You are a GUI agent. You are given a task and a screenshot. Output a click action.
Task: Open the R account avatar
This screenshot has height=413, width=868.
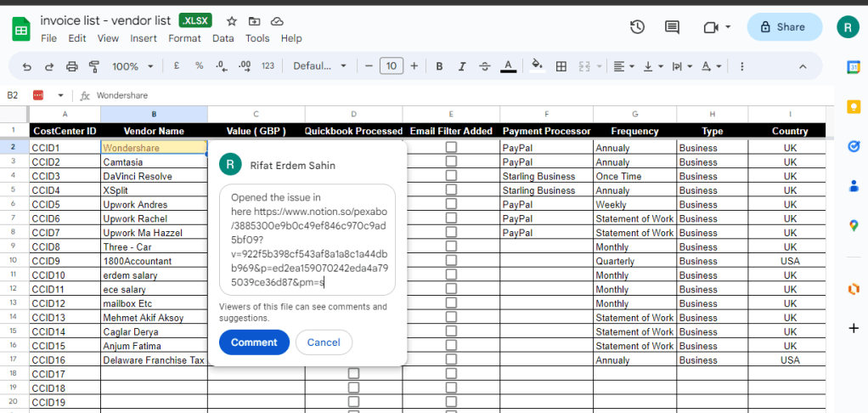click(x=848, y=27)
